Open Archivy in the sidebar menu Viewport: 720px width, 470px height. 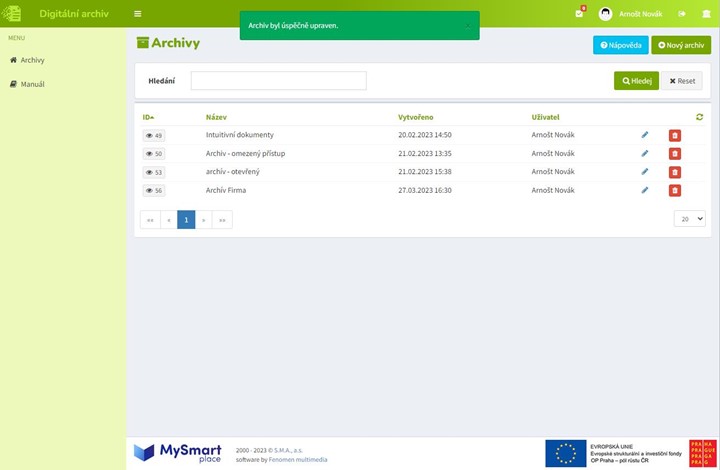[32, 60]
